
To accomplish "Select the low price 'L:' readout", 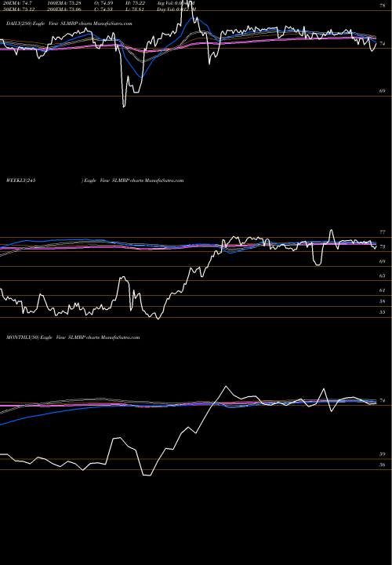I will point(135,9).
